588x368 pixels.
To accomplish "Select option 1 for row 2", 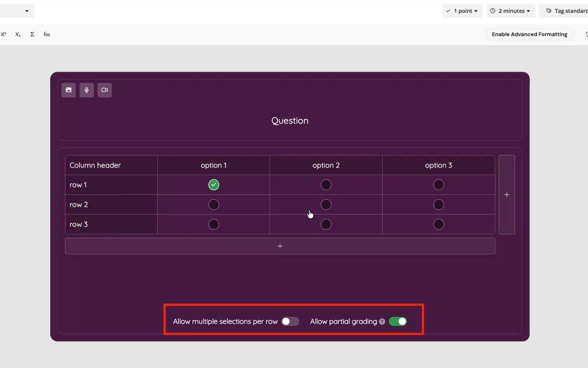I will pyautogui.click(x=214, y=204).
